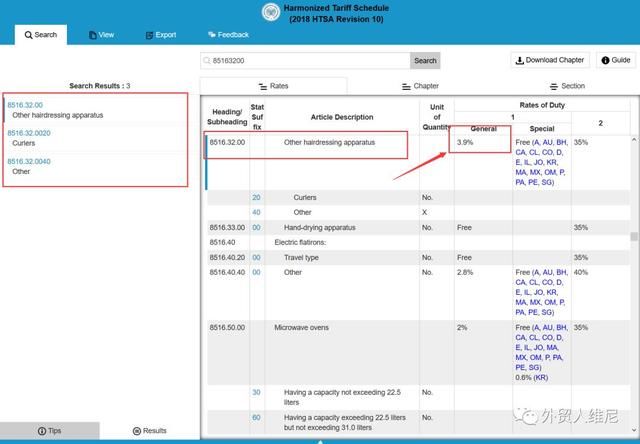Click stat suffix 20 for Curlers
640x444 pixels.
(256, 198)
